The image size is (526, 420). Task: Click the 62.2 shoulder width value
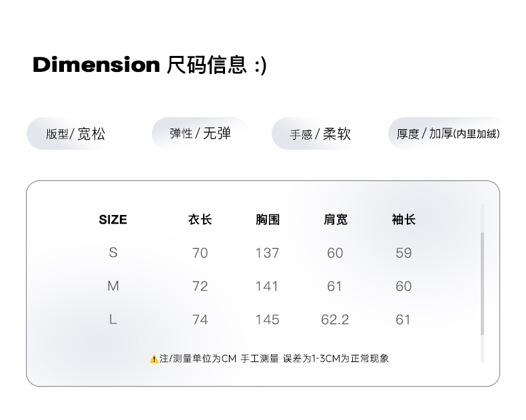pos(335,319)
